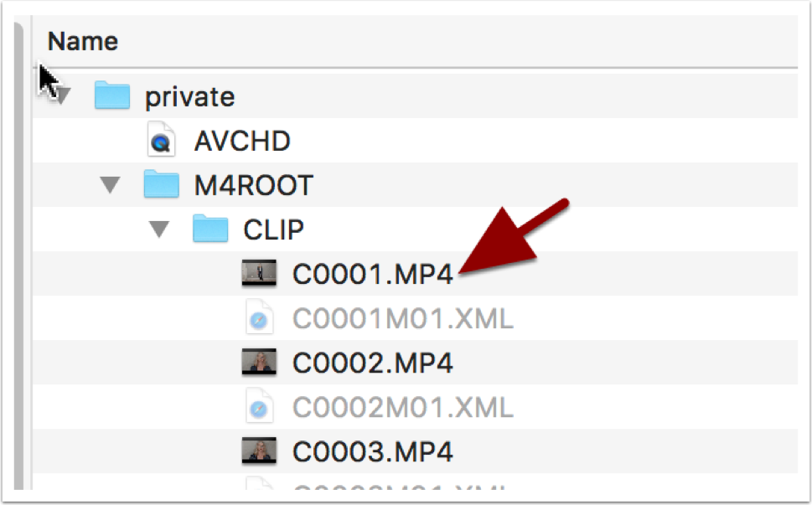This screenshot has width=812, height=505.
Task: Select the AVCHD item name
Action: 242,142
